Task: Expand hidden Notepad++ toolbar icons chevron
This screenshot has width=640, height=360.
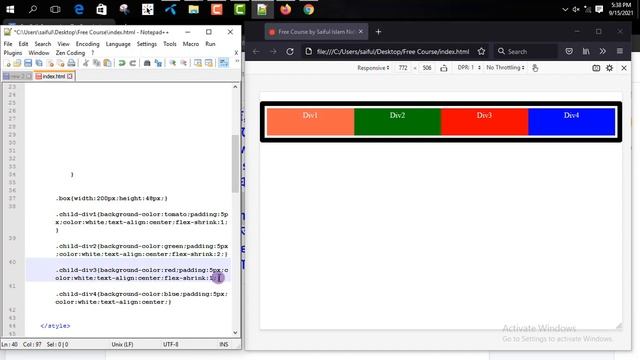Action: 237,61
